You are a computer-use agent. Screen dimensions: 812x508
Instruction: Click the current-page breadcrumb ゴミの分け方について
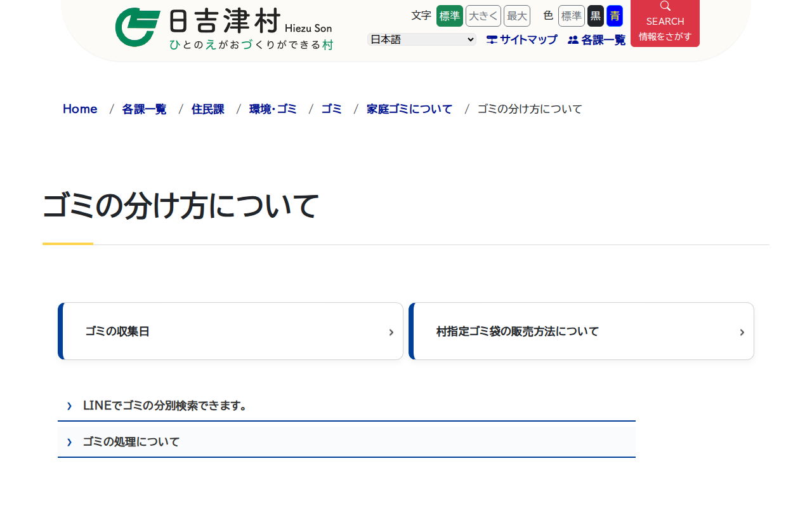pyautogui.click(x=530, y=109)
